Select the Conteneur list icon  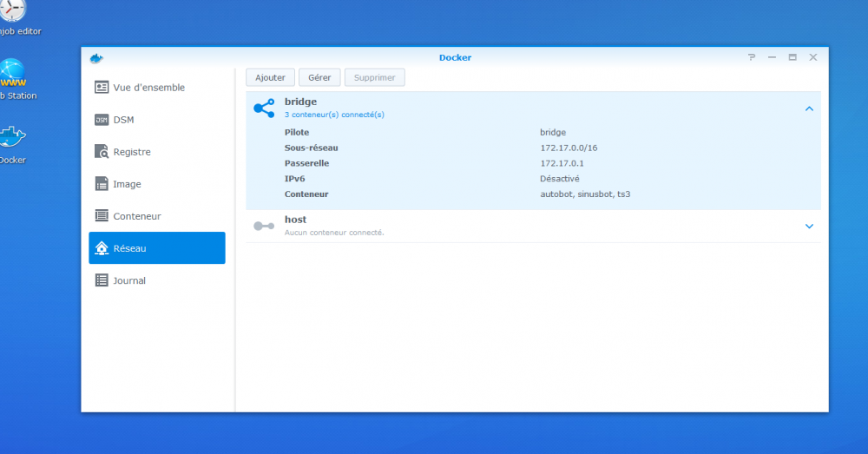tap(102, 216)
